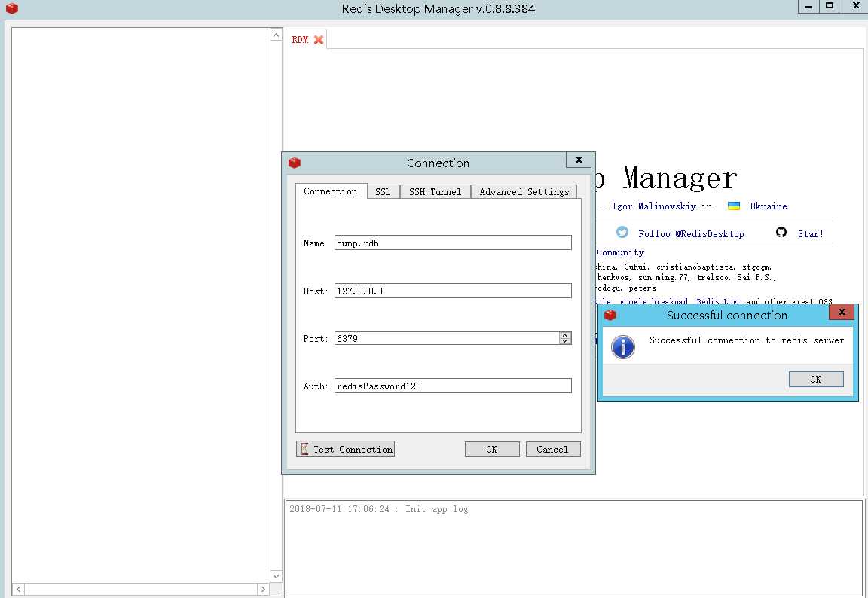Open the Advanced Settings tab
This screenshot has height=598, width=868.
coord(524,191)
